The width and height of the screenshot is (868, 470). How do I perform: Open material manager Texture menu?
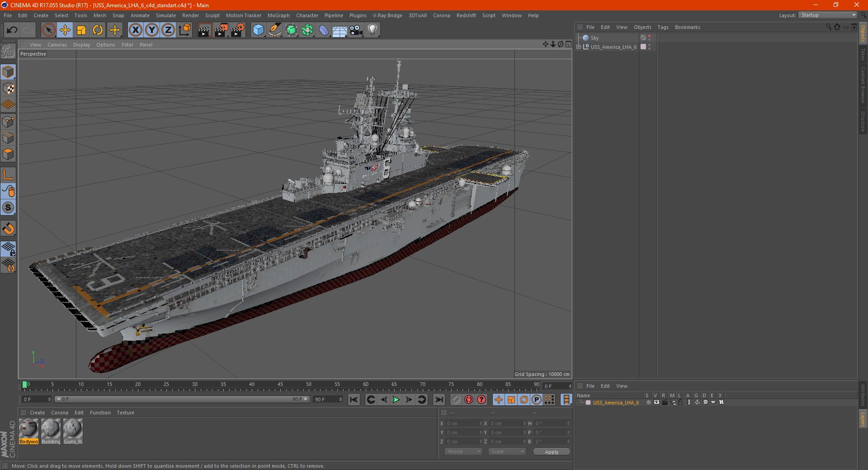point(125,413)
